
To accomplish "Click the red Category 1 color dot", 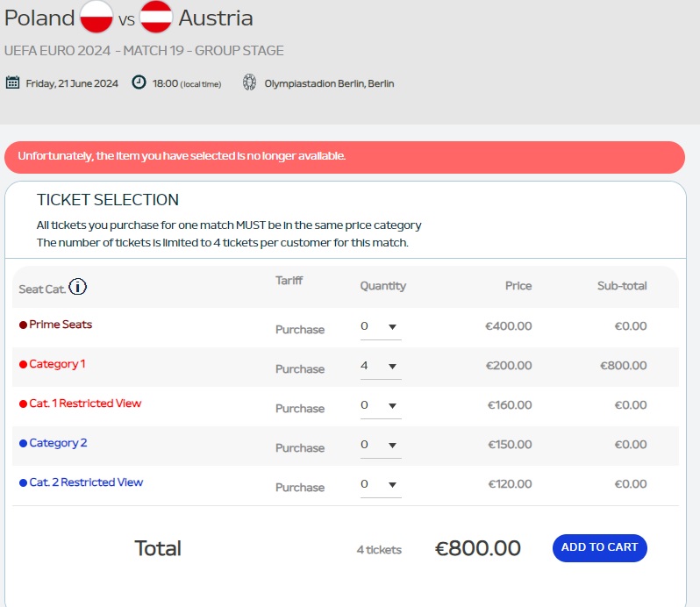I will [23, 365].
